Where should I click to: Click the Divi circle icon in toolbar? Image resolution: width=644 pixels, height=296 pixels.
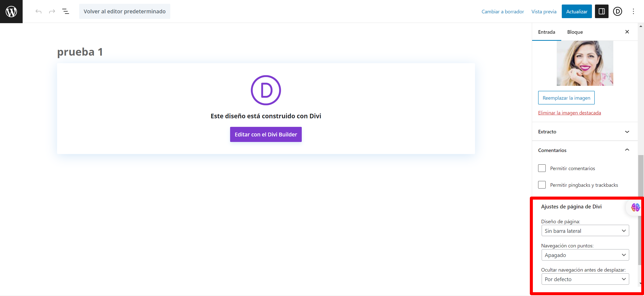pyautogui.click(x=617, y=11)
